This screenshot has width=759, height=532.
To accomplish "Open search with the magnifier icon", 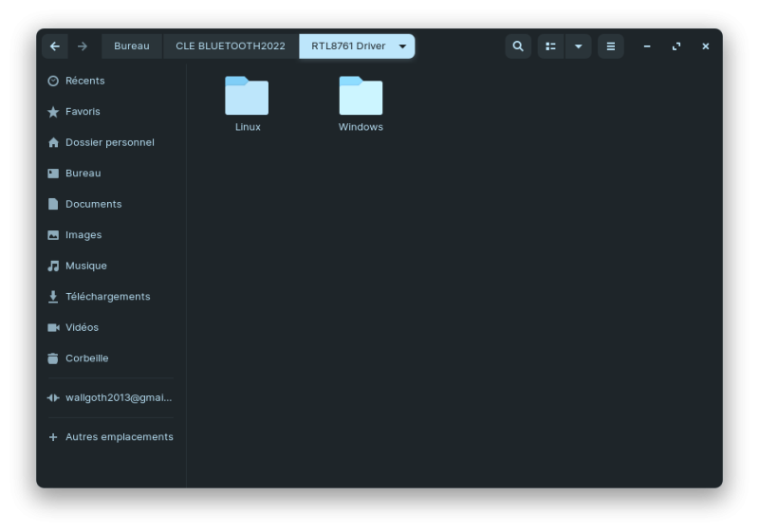I will tap(517, 46).
